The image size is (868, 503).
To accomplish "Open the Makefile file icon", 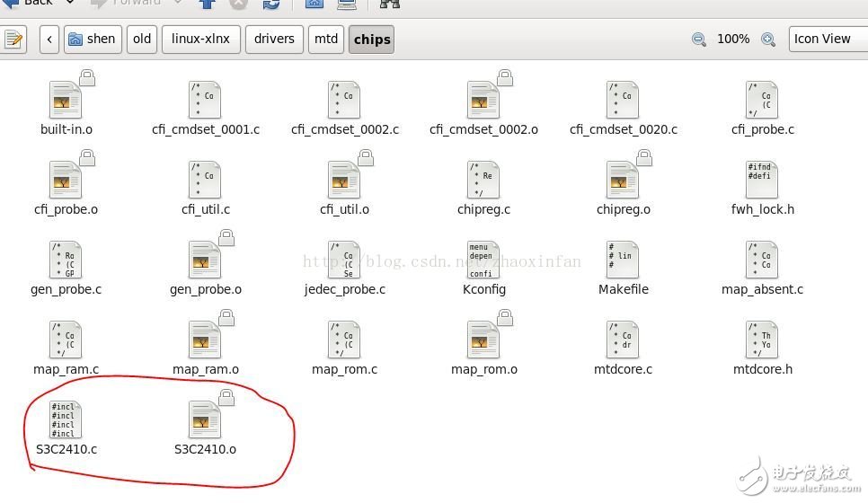I will 623,260.
